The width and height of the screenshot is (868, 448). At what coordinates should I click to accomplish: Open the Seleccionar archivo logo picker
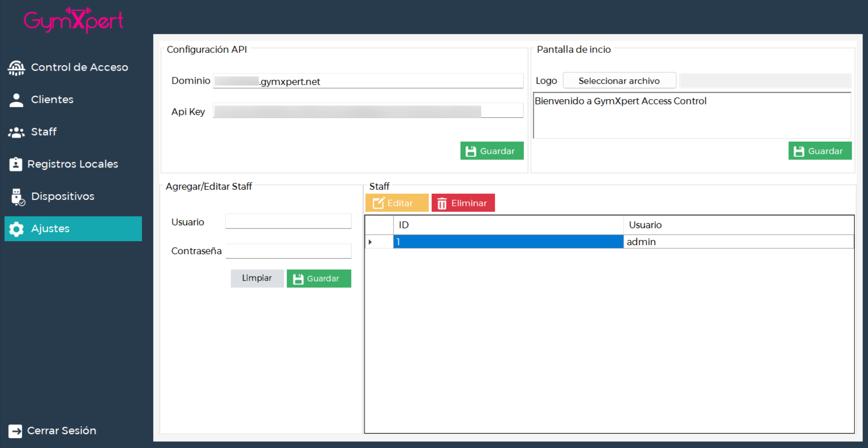tap(619, 81)
